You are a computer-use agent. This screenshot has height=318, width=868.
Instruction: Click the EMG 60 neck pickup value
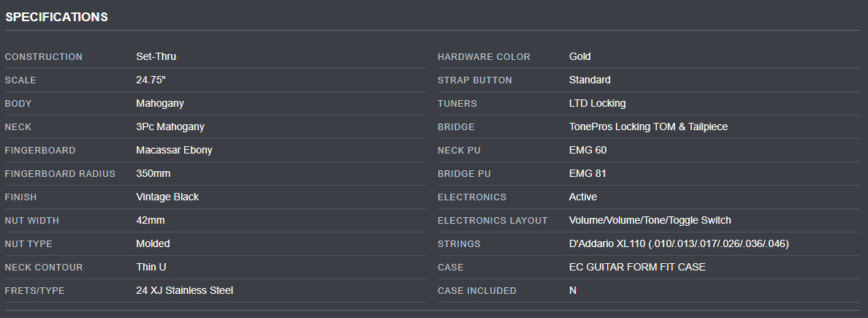pos(587,150)
